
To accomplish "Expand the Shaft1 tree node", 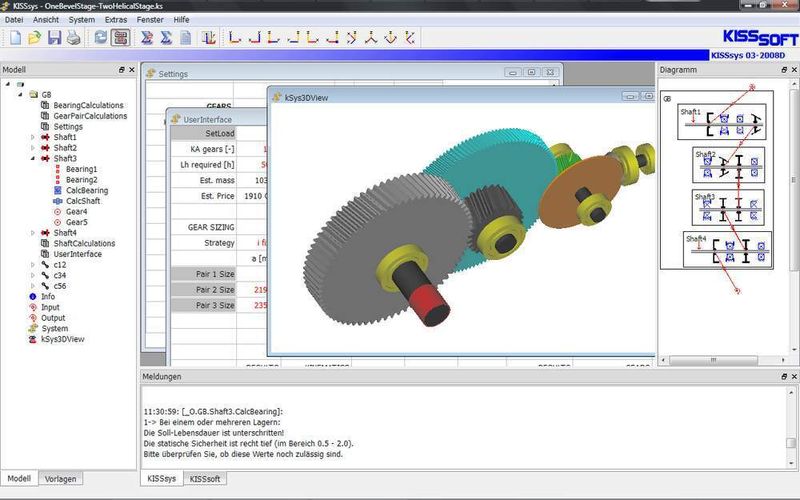I will (x=33, y=137).
